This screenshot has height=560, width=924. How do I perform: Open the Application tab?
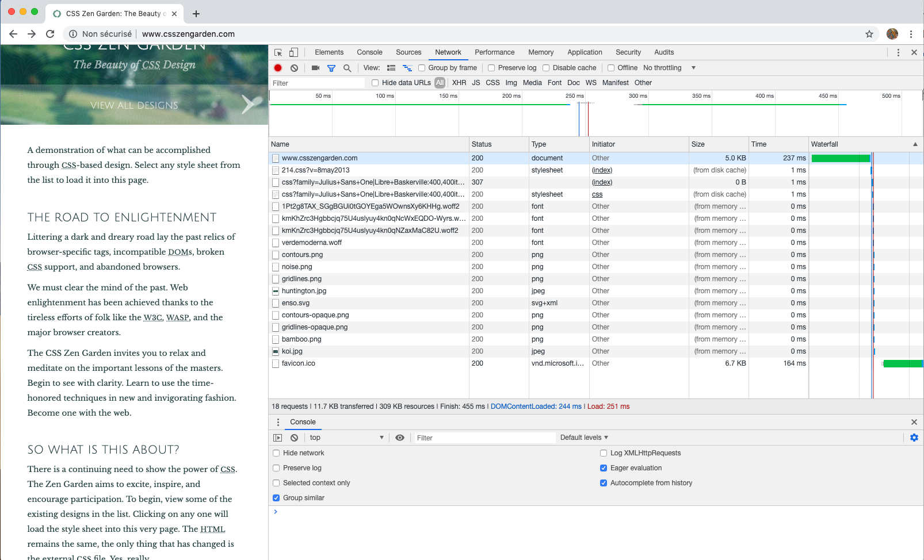coord(585,52)
